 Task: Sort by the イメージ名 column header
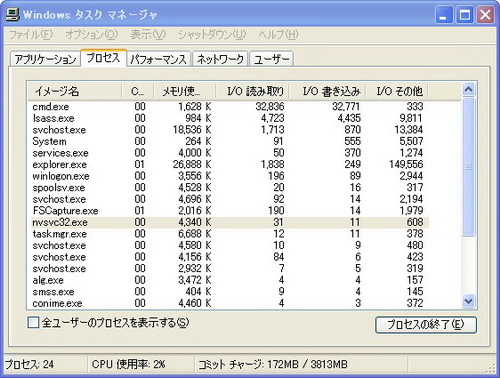tap(75, 91)
